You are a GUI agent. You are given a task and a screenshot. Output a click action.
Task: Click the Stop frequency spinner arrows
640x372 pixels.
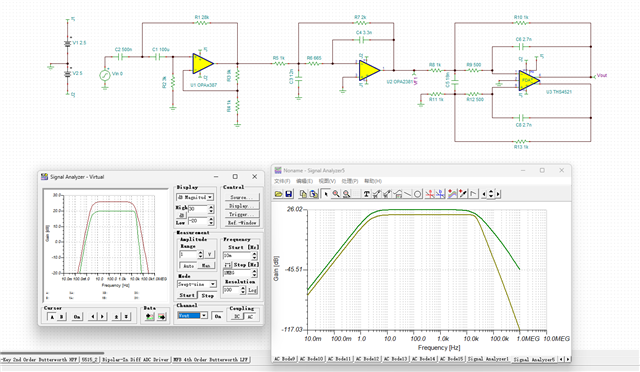click(255, 272)
